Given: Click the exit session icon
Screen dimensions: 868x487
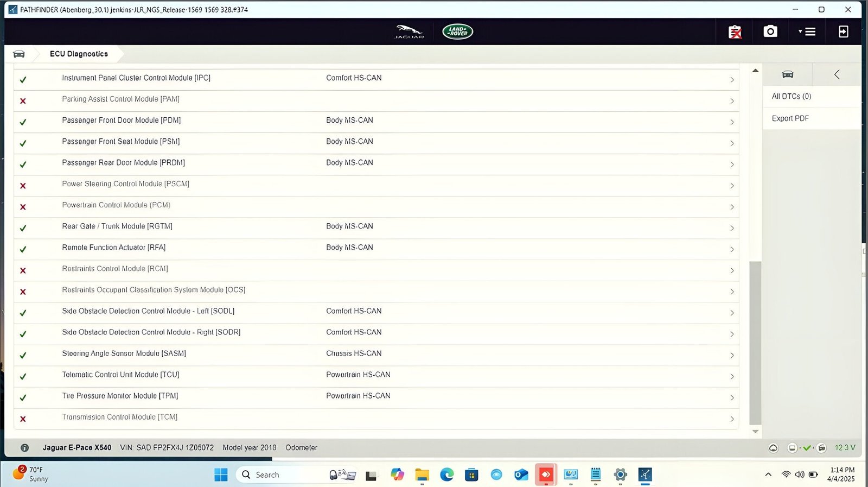Looking at the screenshot, I should (x=844, y=31).
